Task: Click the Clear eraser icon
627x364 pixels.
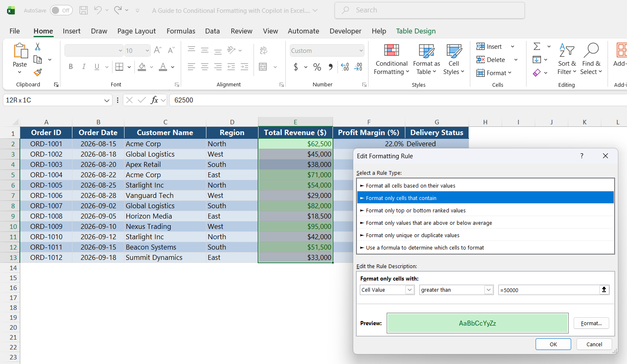Action: click(537, 73)
